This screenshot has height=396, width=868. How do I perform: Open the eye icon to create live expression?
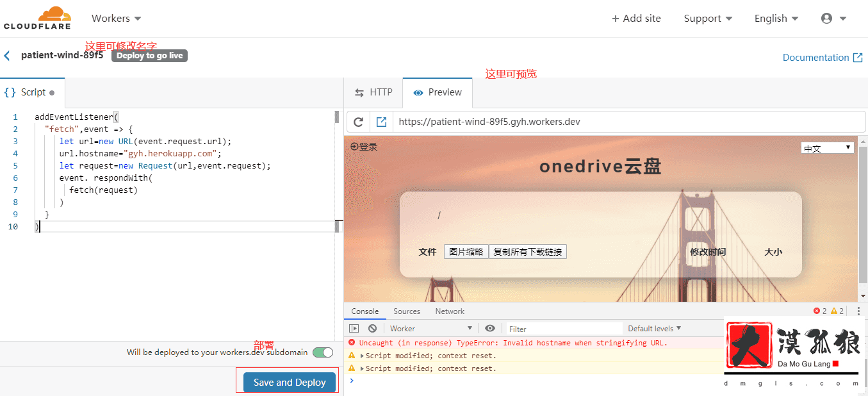(x=490, y=328)
